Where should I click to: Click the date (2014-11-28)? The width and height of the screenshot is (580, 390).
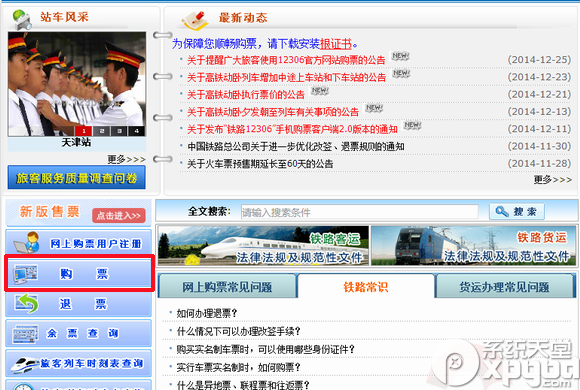(539, 163)
